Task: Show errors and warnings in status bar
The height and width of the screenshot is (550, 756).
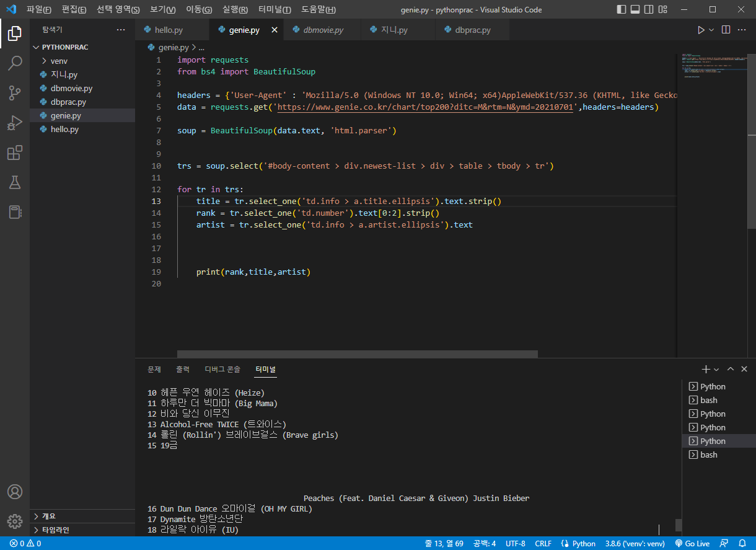Action: pos(25,544)
